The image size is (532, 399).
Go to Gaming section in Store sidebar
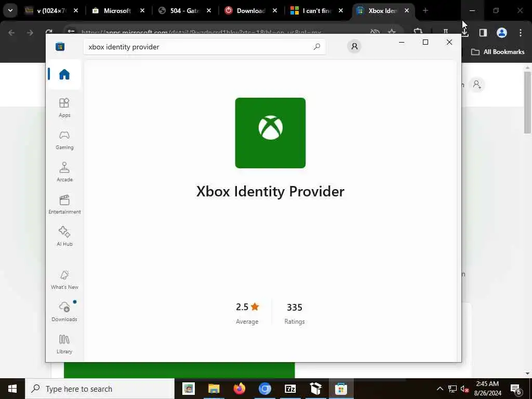pyautogui.click(x=64, y=140)
